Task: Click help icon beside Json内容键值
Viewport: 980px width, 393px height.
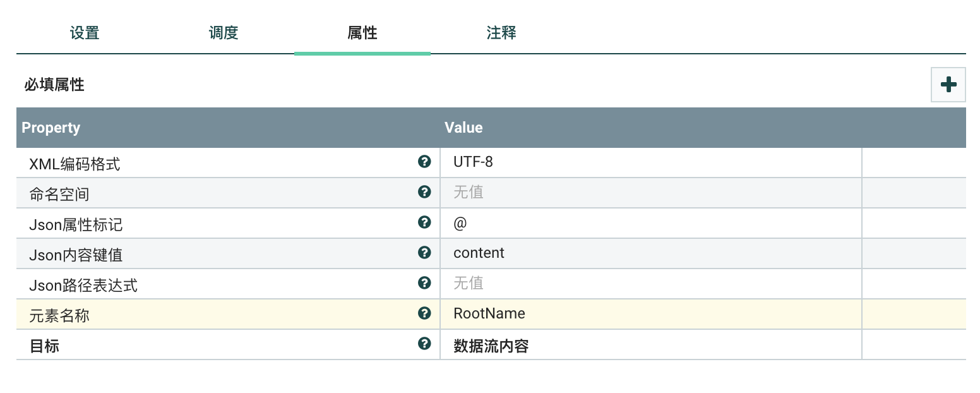Action: point(424,253)
